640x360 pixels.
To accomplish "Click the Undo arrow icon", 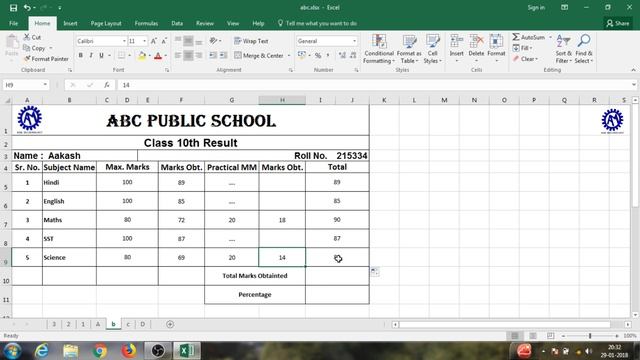I will click(x=27, y=8).
